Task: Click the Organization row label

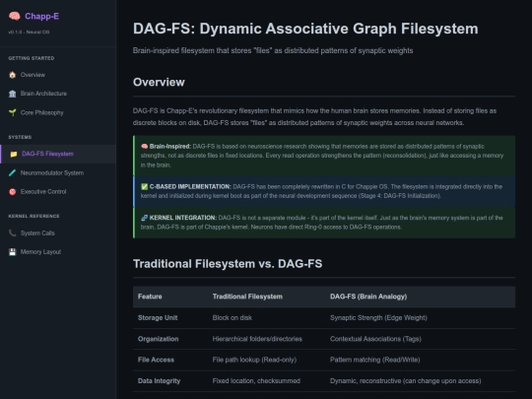Action: [158, 339]
